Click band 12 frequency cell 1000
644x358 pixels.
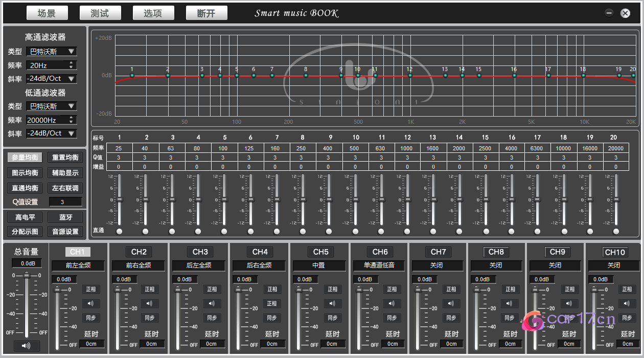[406, 148]
